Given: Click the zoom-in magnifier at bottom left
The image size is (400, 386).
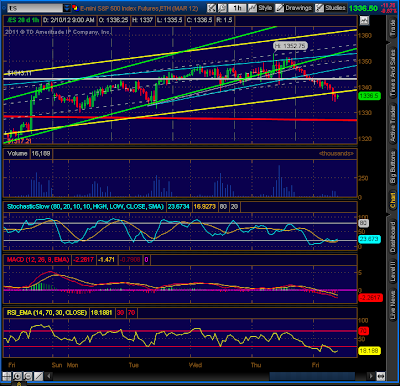Looking at the screenshot, I should click(17, 376).
